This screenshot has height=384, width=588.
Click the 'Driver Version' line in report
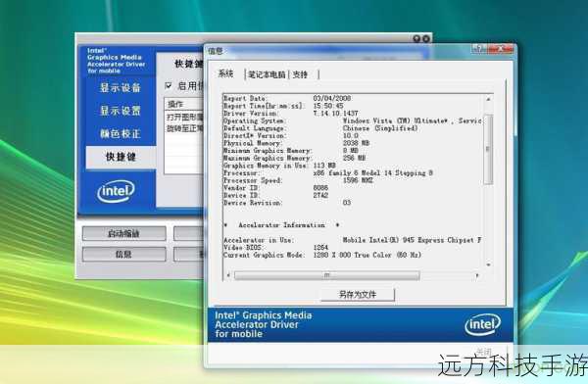click(291, 113)
